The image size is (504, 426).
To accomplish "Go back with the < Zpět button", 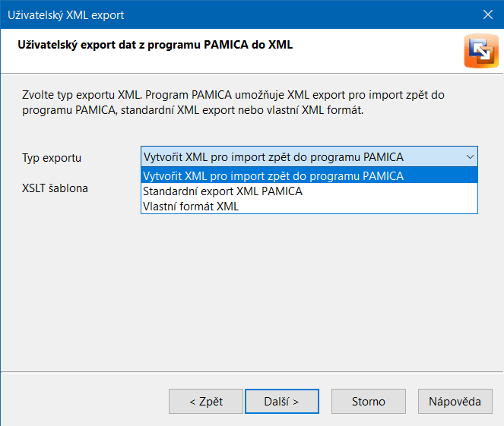I will coord(206,401).
